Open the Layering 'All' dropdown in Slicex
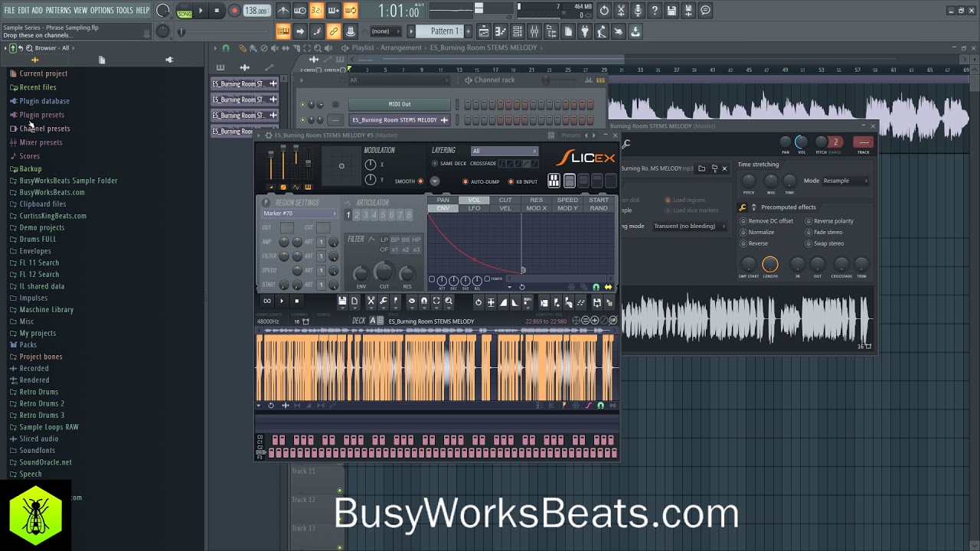 [x=505, y=151]
